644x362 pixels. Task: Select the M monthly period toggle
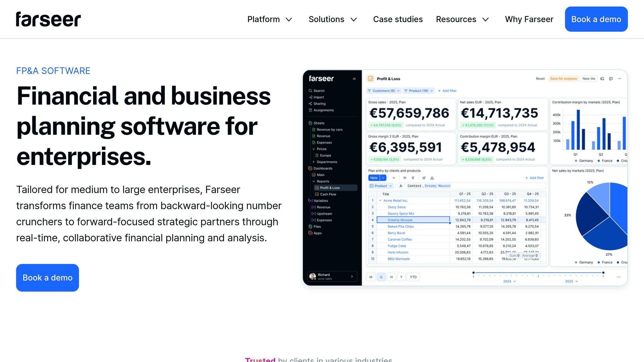tap(371, 277)
